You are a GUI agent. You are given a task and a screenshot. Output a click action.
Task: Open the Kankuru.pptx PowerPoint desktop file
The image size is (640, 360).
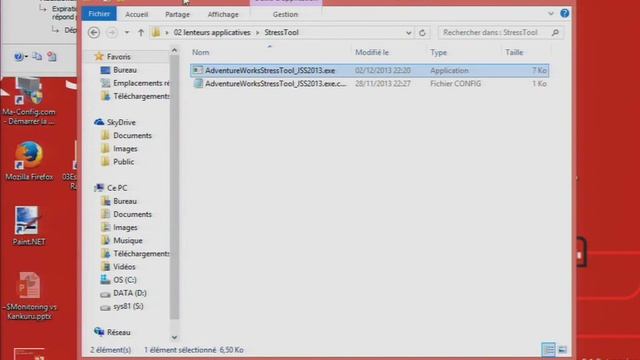(29, 296)
